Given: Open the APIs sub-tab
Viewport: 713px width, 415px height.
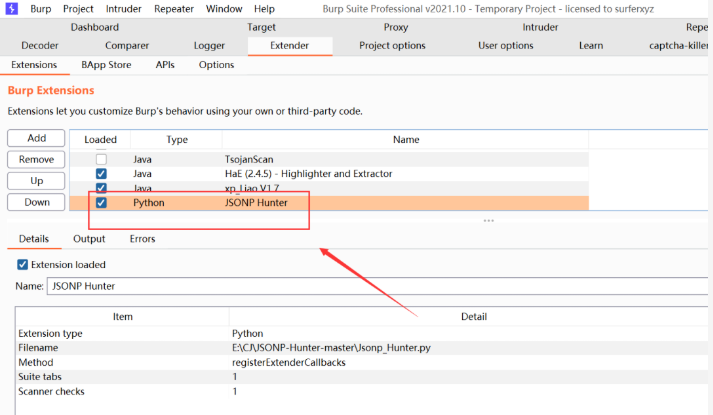Looking at the screenshot, I should coord(165,65).
